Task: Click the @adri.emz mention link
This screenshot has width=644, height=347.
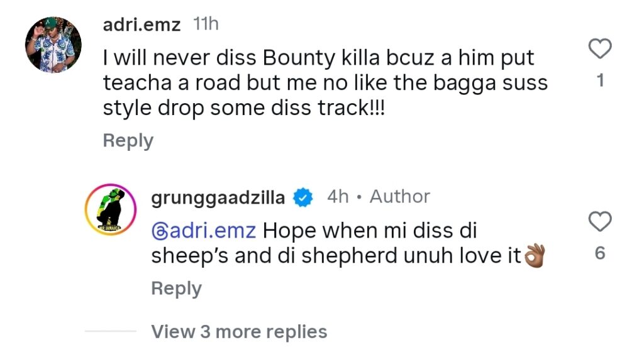Action: tap(204, 230)
